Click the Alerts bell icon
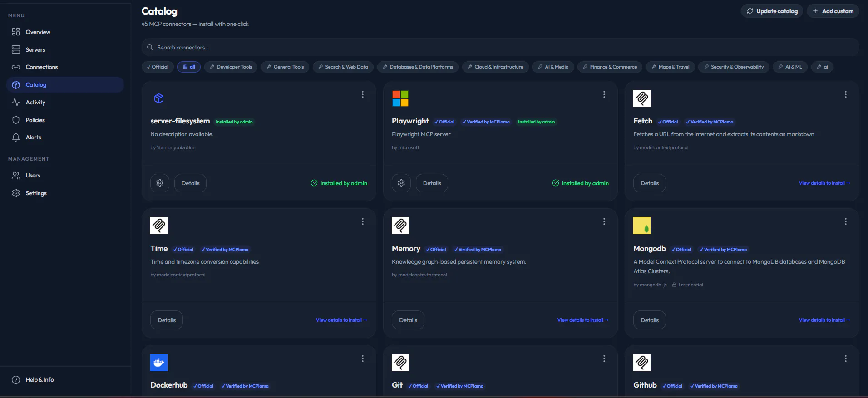The width and height of the screenshot is (868, 398). (16, 138)
